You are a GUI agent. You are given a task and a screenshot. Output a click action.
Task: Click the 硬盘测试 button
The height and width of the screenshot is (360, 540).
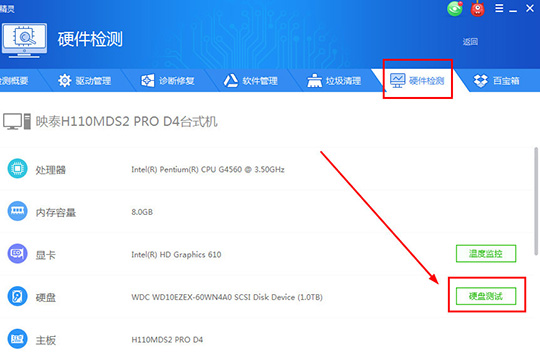tap(486, 296)
